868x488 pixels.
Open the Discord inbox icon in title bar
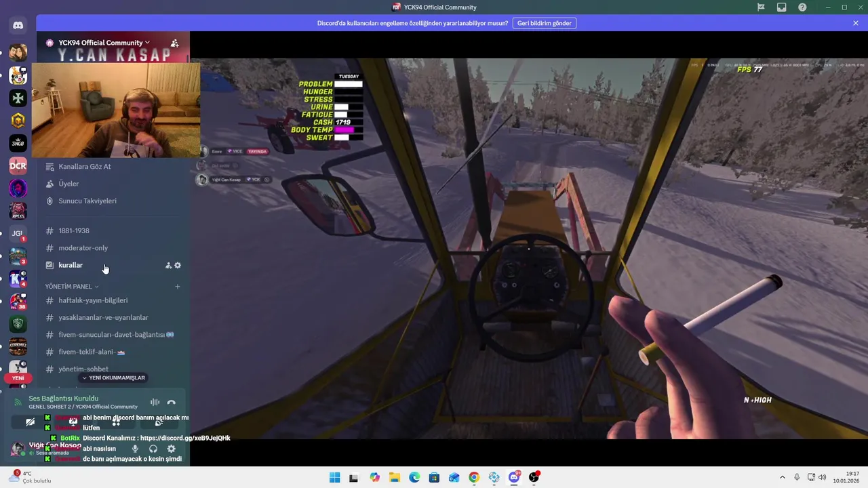[x=782, y=7]
